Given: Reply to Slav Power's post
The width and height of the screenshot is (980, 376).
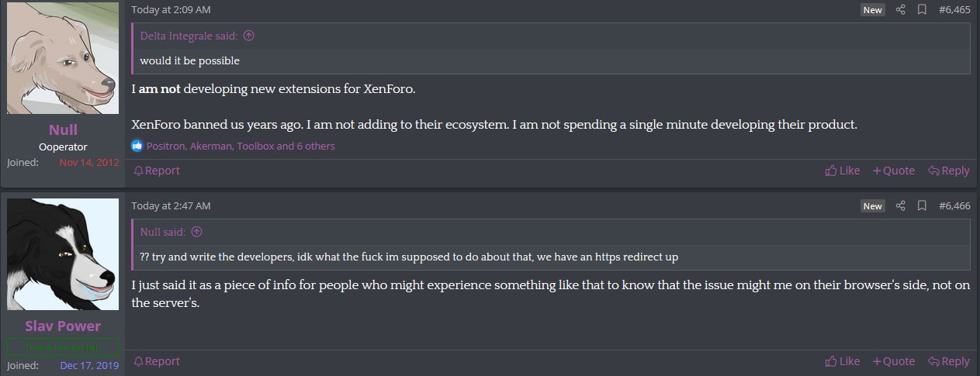Looking at the screenshot, I should [x=949, y=361].
